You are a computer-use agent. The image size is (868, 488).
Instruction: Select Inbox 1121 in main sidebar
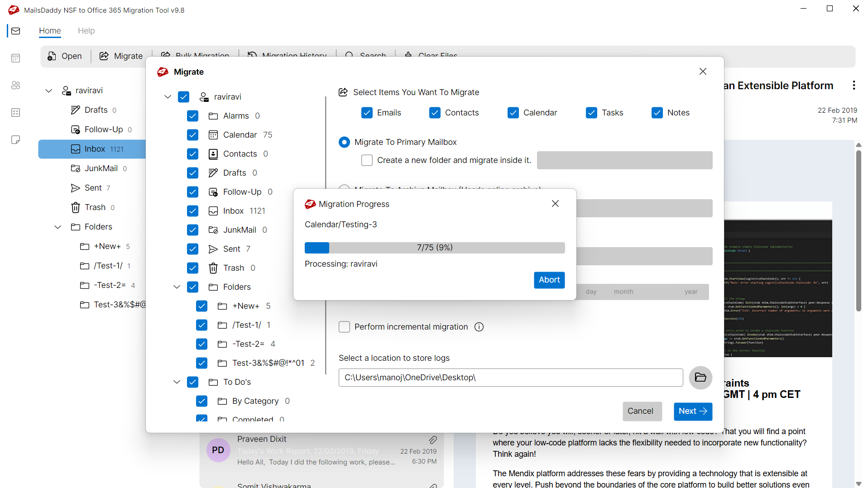click(x=92, y=149)
